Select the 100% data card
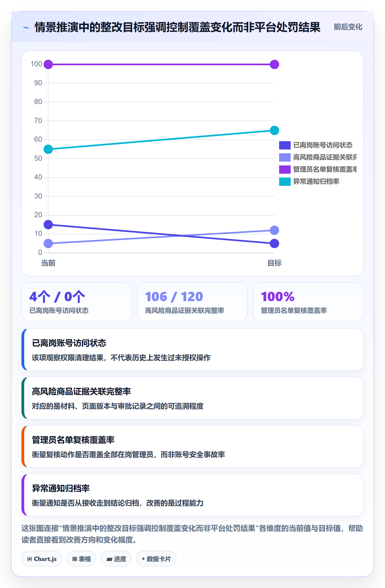Viewport: 385px width, 588px height. (308, 301)
